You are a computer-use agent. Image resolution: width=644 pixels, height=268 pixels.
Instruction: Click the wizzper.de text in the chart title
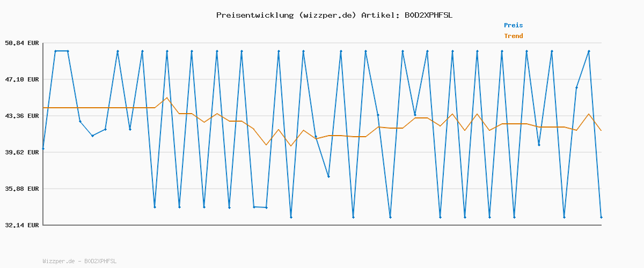click(x=327, y=15)
